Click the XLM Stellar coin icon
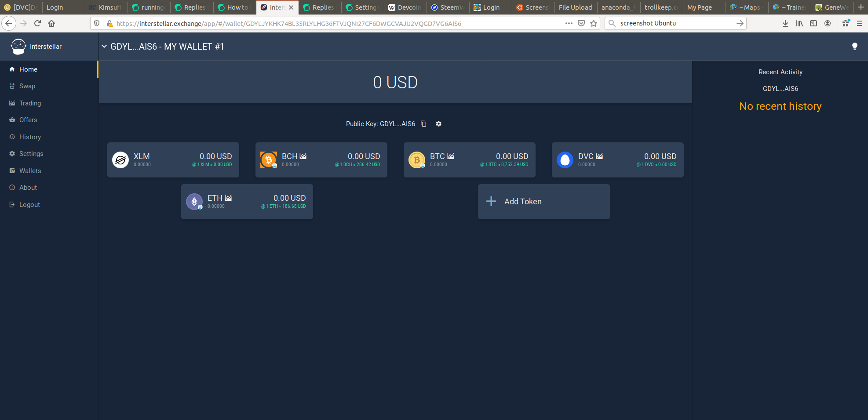The height and width of the screenshot is (420, 868). coord(120,160)
